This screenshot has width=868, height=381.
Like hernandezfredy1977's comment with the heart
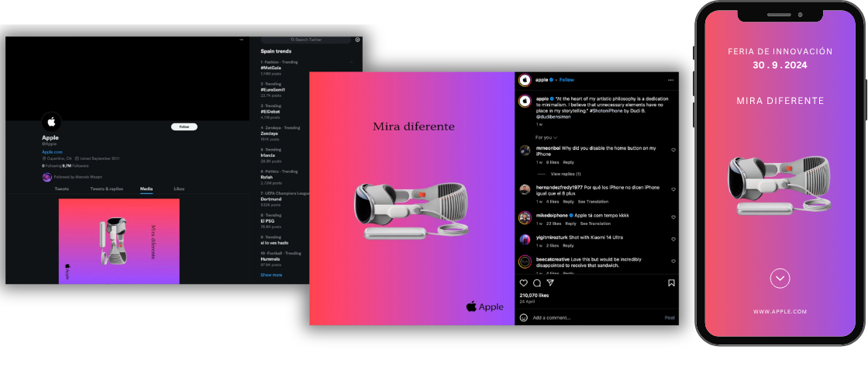pyautogui.click(x=673, y=189)
